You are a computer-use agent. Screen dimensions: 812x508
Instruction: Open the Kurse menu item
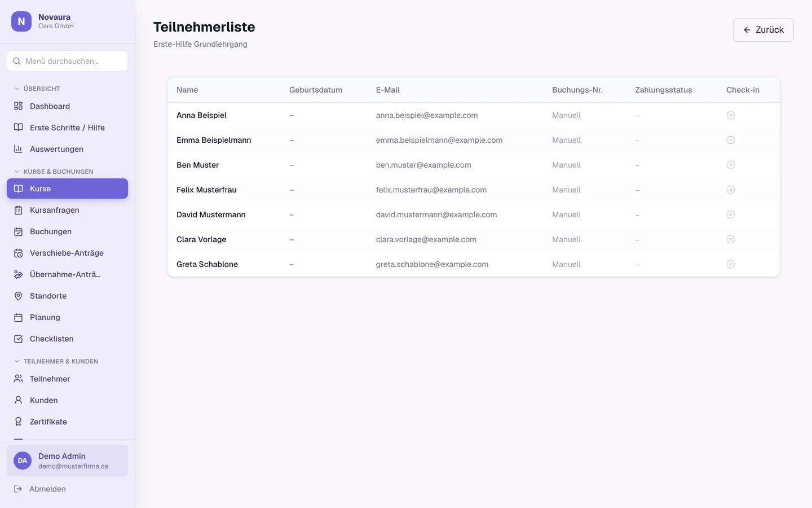(67, 189)
